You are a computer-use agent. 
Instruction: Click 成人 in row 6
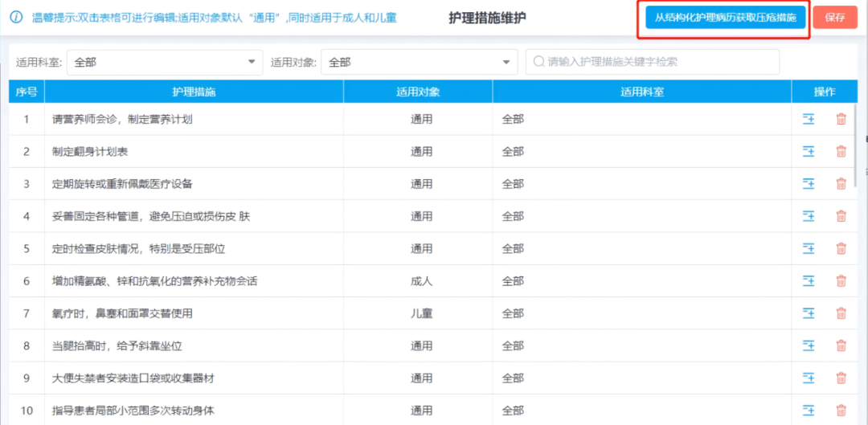[421, 281]
